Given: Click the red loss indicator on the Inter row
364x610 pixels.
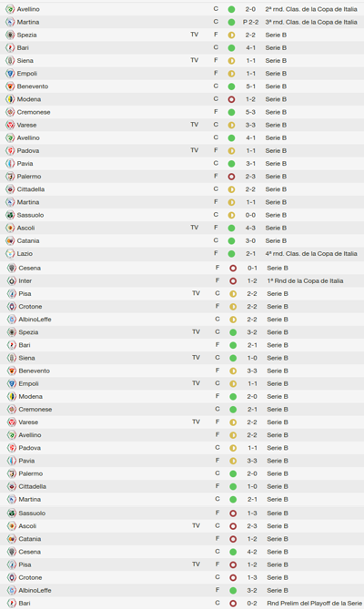Looking at the screenshot, I should click(233, 281).
